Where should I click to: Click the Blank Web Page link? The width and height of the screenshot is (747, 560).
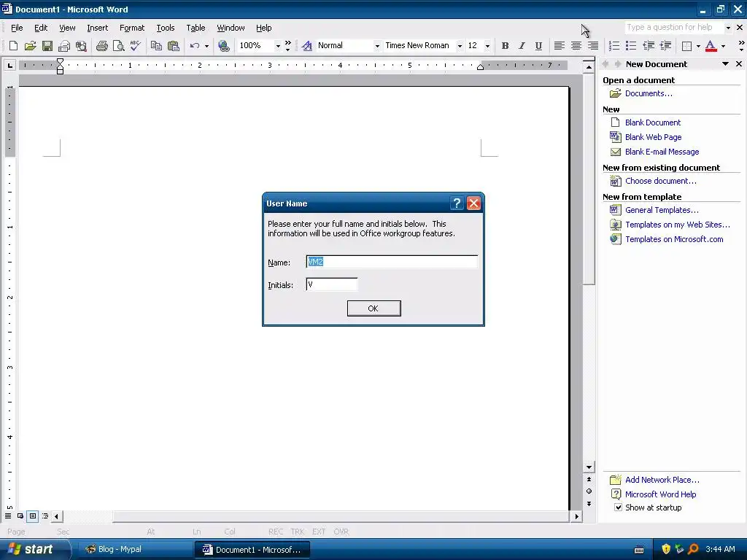coord(653,137)
